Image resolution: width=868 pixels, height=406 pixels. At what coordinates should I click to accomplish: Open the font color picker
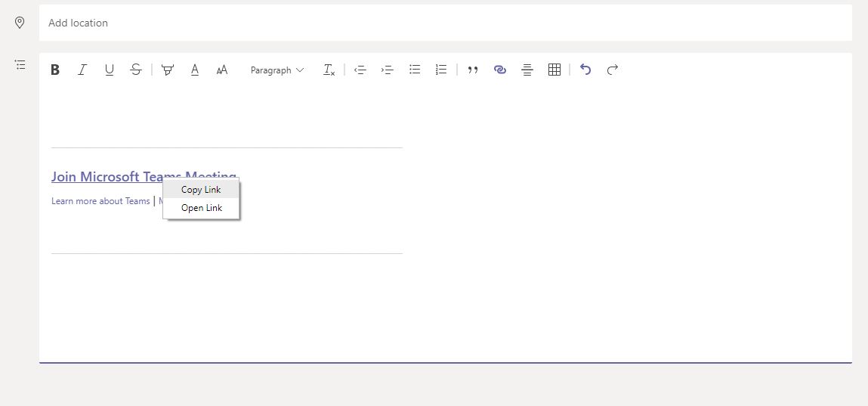click(195, 70)
